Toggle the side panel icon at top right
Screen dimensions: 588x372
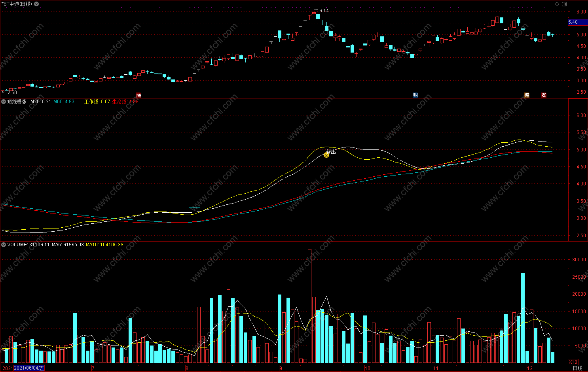[564, 4]
